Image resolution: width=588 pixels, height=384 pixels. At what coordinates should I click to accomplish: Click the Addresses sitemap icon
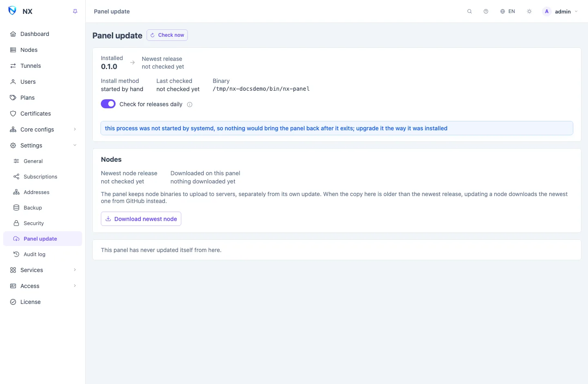point(16,192)
